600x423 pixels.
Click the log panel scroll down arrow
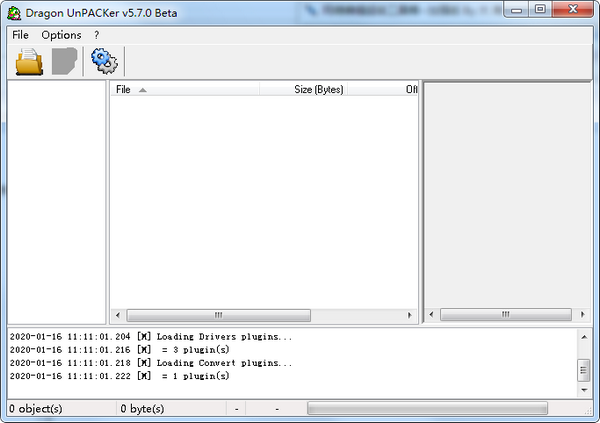(584, 390)
